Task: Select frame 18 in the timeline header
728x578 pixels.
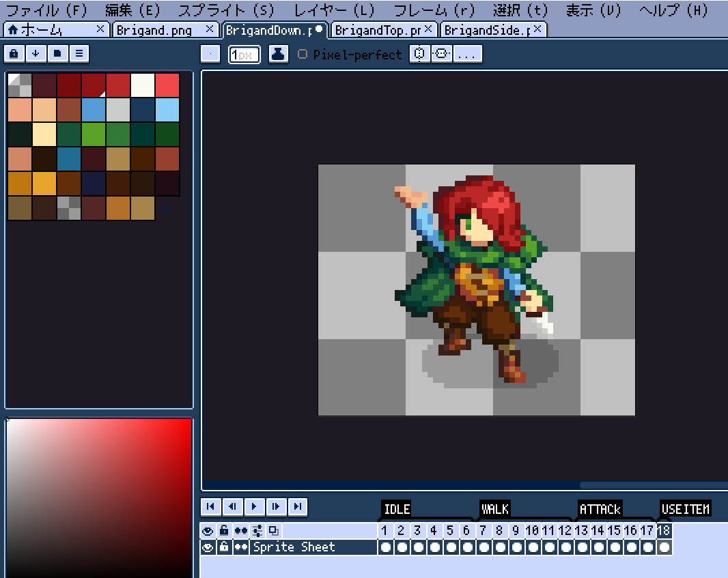Action: pos(664,530)
